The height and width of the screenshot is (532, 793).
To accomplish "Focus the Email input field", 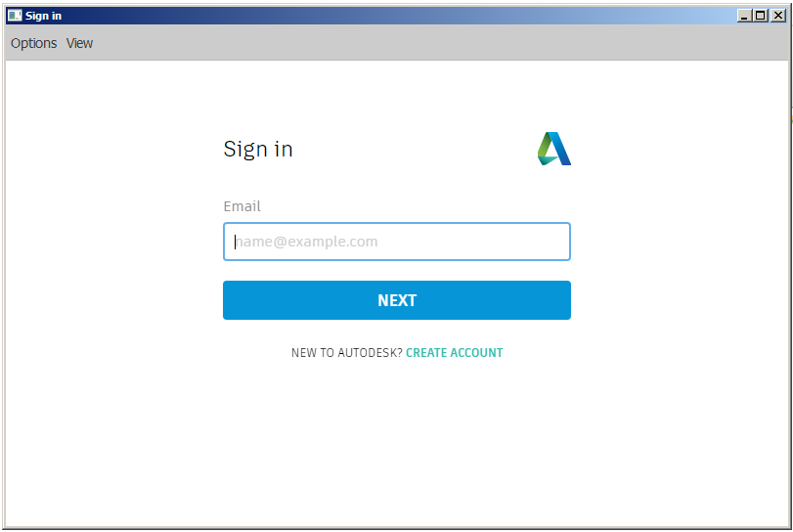I will (x=397, y=242).
